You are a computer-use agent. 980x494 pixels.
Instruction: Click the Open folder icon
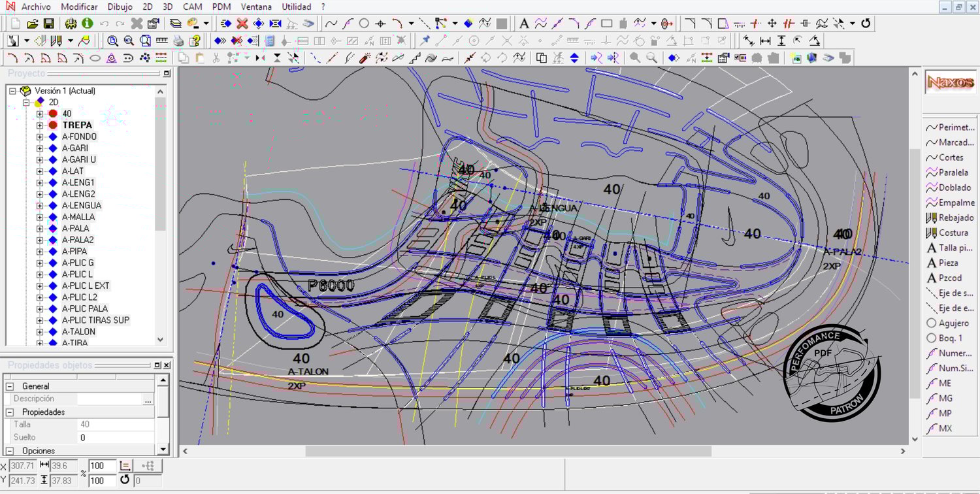[x=32, y=24]
